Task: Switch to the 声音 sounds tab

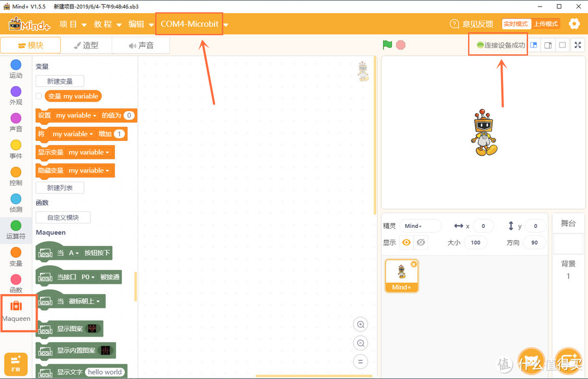Action: 141,45
